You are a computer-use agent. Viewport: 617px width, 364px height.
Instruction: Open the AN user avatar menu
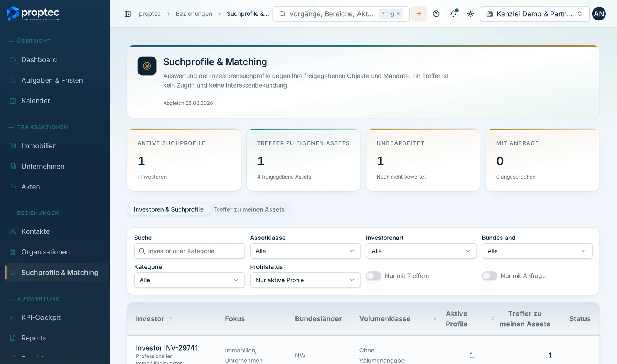599,14
